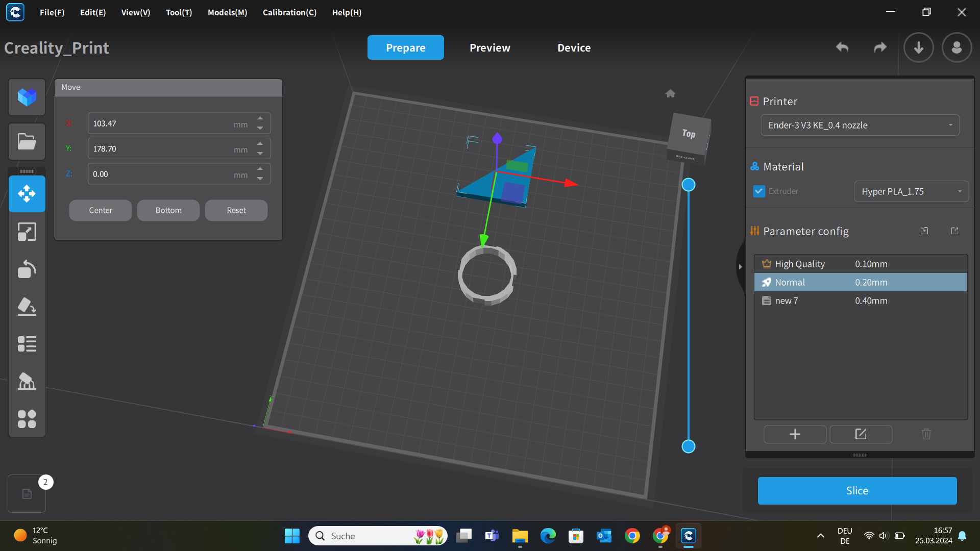Click the taskbar Suche search box
This screenshot has height=551, width=980.
pos(378,536)
